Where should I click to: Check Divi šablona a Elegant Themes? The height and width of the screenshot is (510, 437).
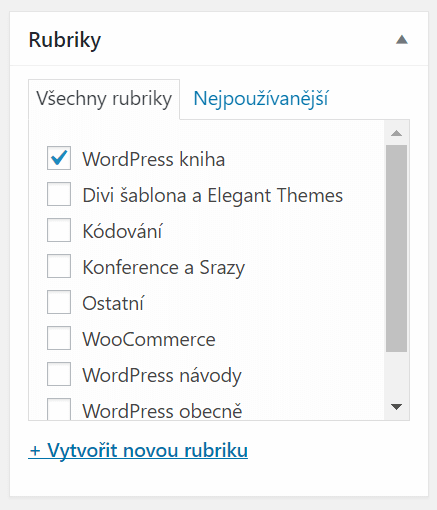(x=59, y=194)
